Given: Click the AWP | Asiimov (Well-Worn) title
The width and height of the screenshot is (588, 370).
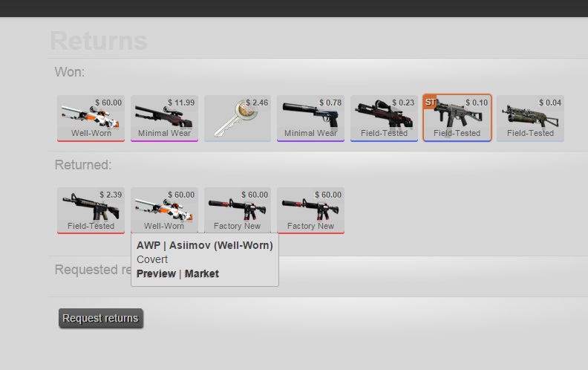Looking at the screenshot, I should coord(205,245).
